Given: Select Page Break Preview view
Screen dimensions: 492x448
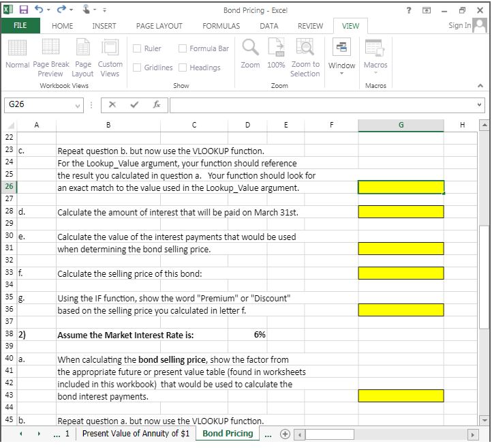Looking at the screenshot, I should [x=50, y=58].
